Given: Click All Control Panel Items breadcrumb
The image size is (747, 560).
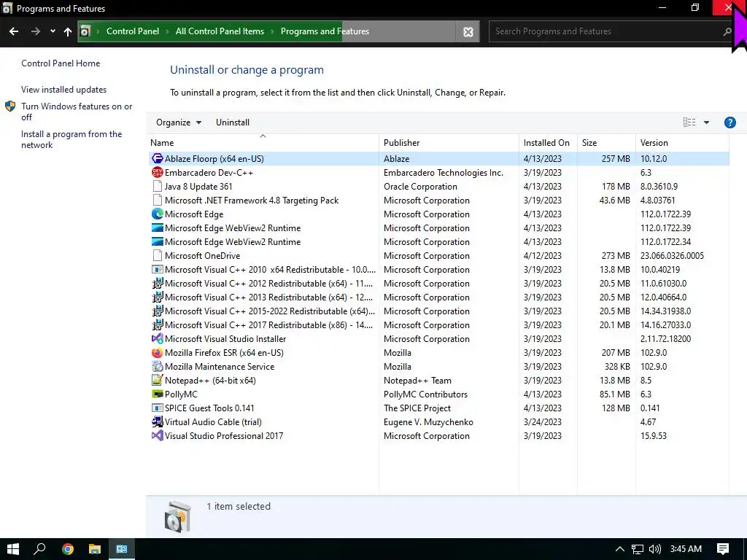Looking at the screenshot, I should [x=220, y=31].
